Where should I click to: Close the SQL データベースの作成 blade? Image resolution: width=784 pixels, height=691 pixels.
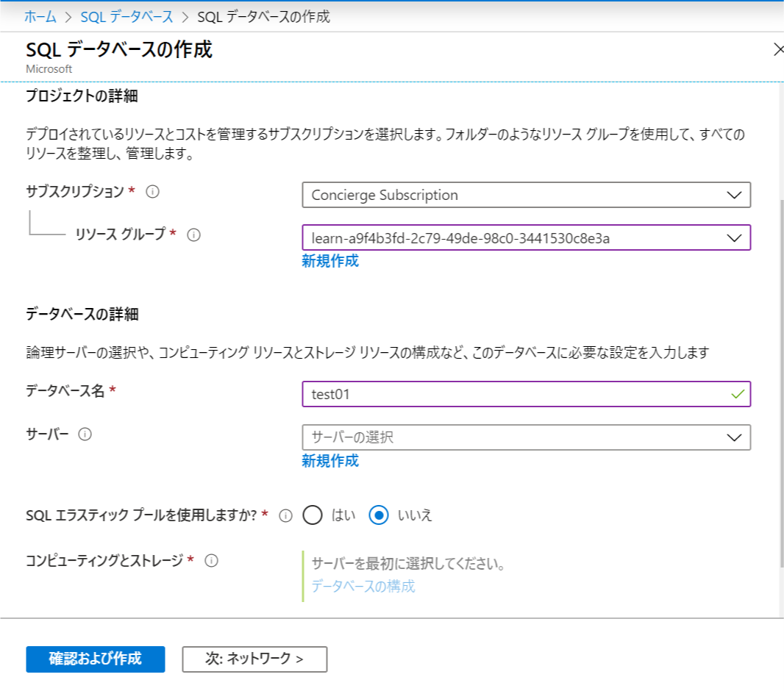click(778, 49)
